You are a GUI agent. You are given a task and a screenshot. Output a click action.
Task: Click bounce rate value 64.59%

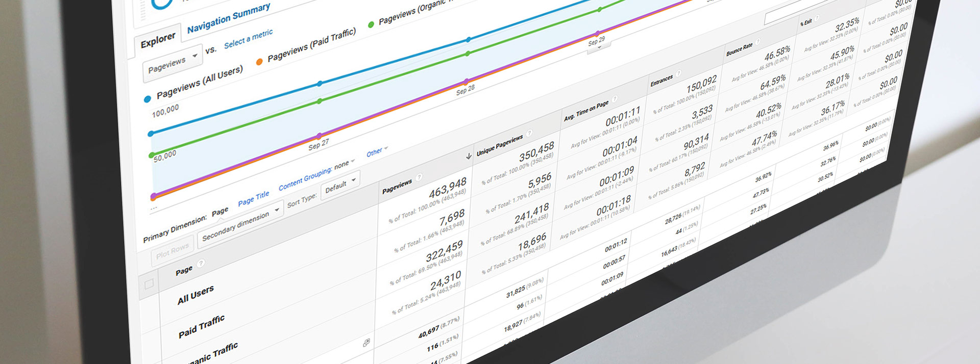coord(773,83)
